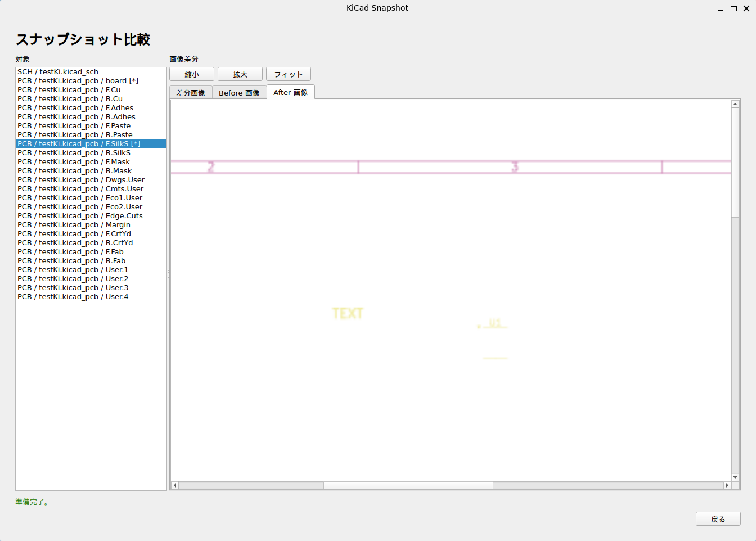The image size is (756, 541).
Task: Click the horizontal scrollbar left arrow
Action: click(175, 485)
